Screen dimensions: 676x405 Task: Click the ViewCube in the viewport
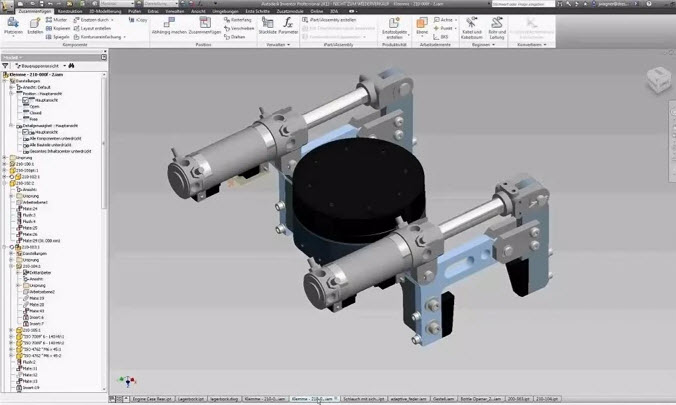coord(658,80)
